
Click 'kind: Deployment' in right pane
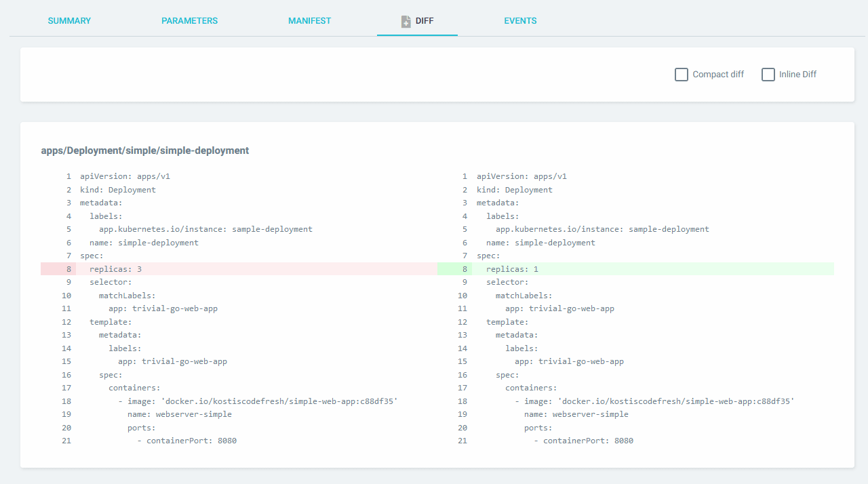tap(515, 190)
